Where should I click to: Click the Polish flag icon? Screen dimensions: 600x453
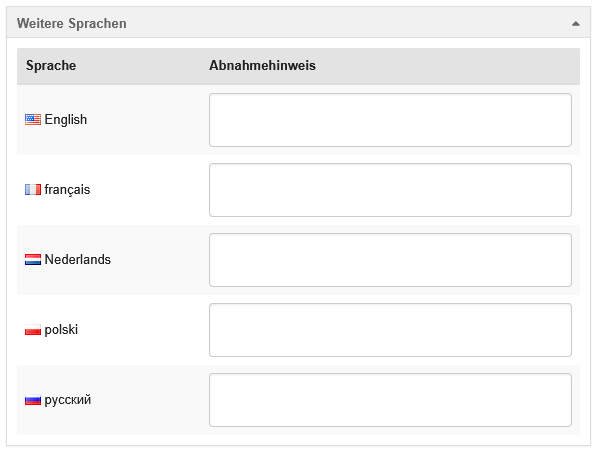click(x=33, y=330)
